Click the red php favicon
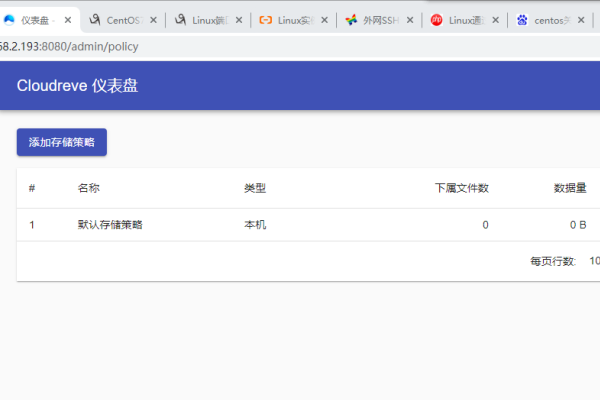The width and height of the screenshot is (600, 400). (x=436, y=20)
